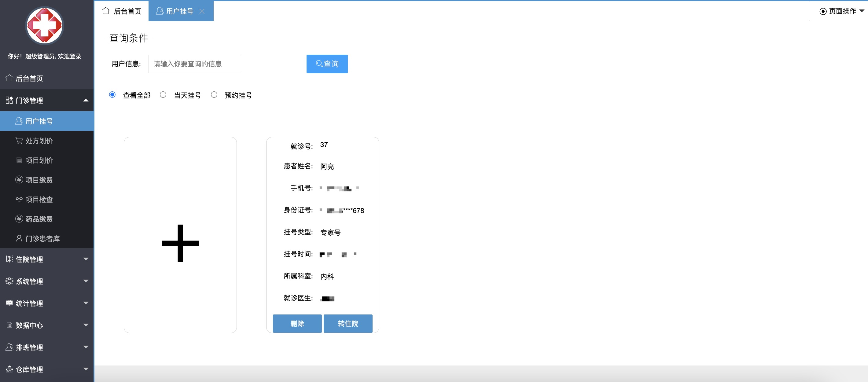Click the yen icon beside 项目缴费

click(19, 180)
